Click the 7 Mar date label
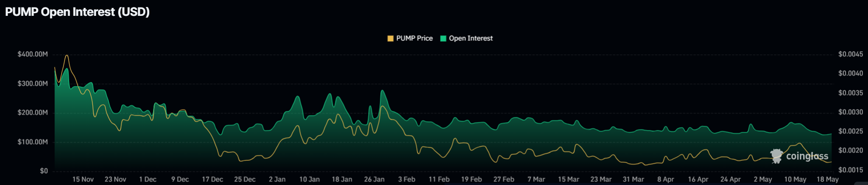This screenshot has height=185, width=868. click(x=536, y=179)
